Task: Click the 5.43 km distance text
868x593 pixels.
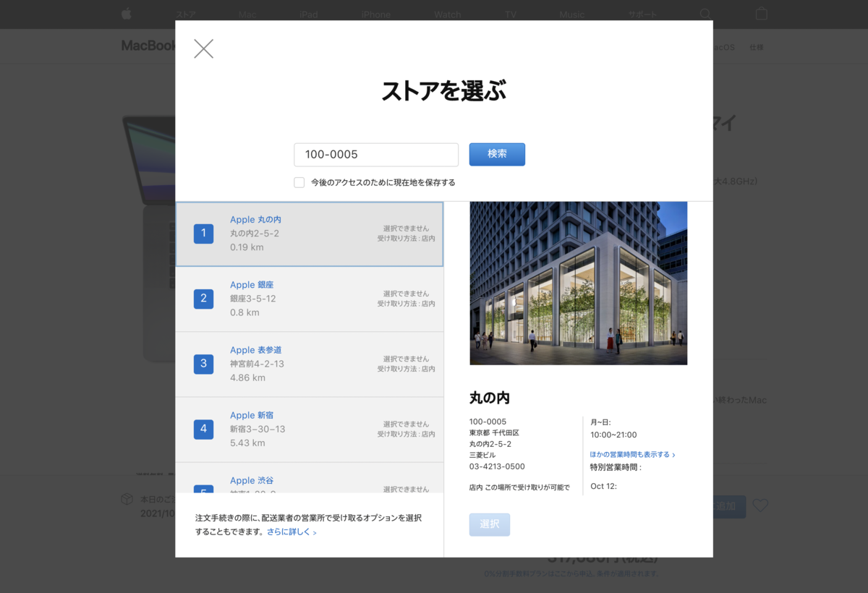Action: pyautogui.click(x=247, y=443)
